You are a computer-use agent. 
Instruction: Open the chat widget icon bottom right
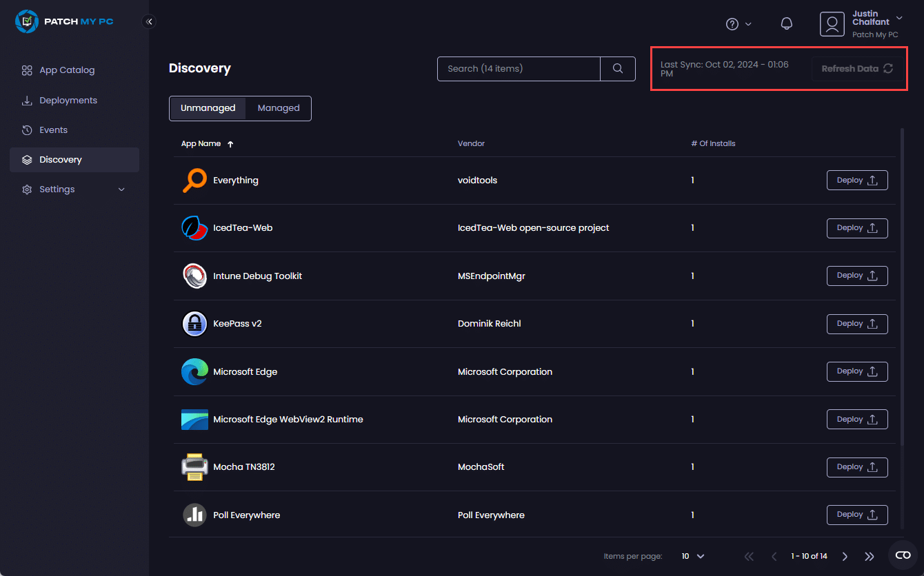(902, 555)
